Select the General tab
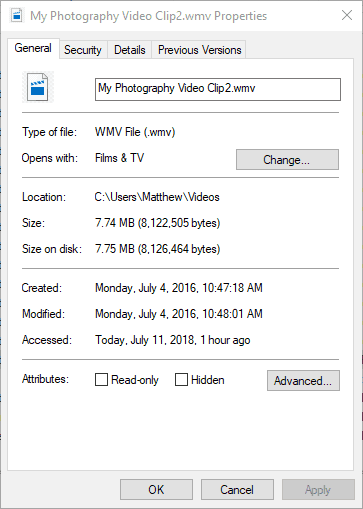 [33, 48]
